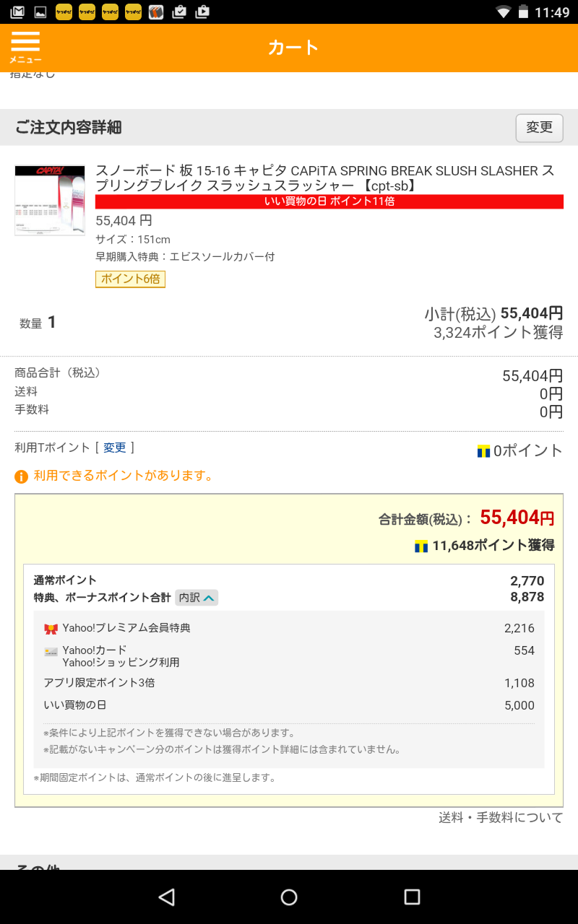Collapse the 内訳 bonus points breakdown
The height and width of the screenshot is (924, 578).
(197, 598)
